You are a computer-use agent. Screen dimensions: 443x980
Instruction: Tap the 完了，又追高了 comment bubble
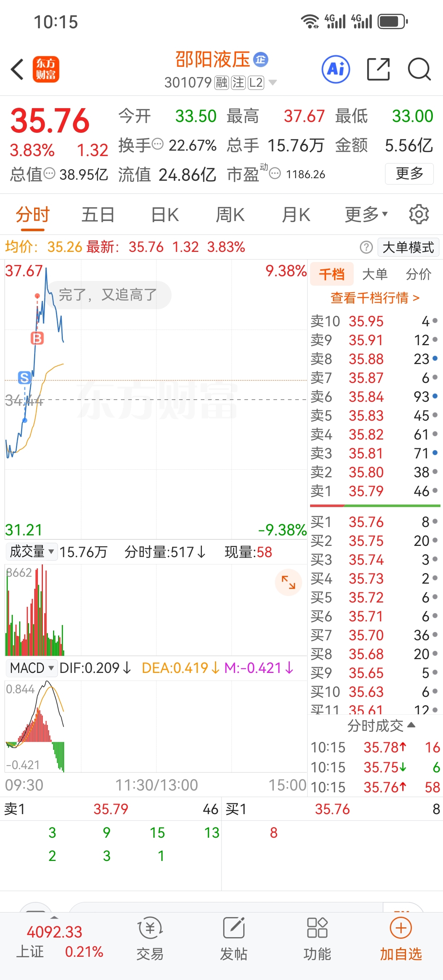pyautogui.click(x=109, y=295)
